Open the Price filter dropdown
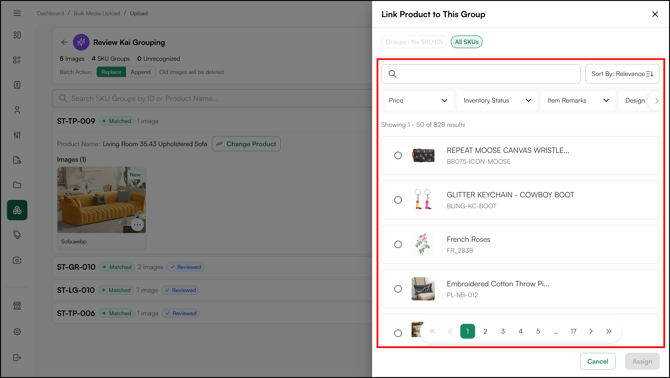This screenshot has height=378, width=670. (x=418, y=100)
